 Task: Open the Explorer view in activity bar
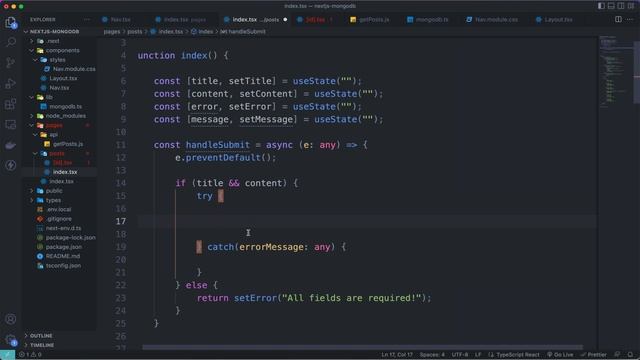11,22
